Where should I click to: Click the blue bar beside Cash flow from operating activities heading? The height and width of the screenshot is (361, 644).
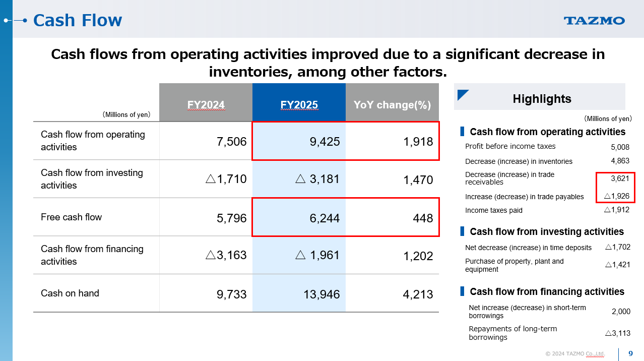click(462, 132)
